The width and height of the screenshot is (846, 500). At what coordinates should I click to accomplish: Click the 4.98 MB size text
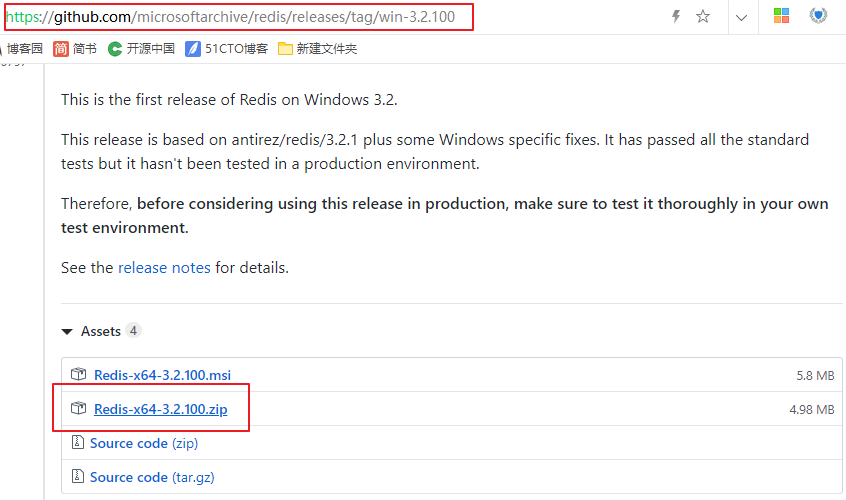[812, 409]
